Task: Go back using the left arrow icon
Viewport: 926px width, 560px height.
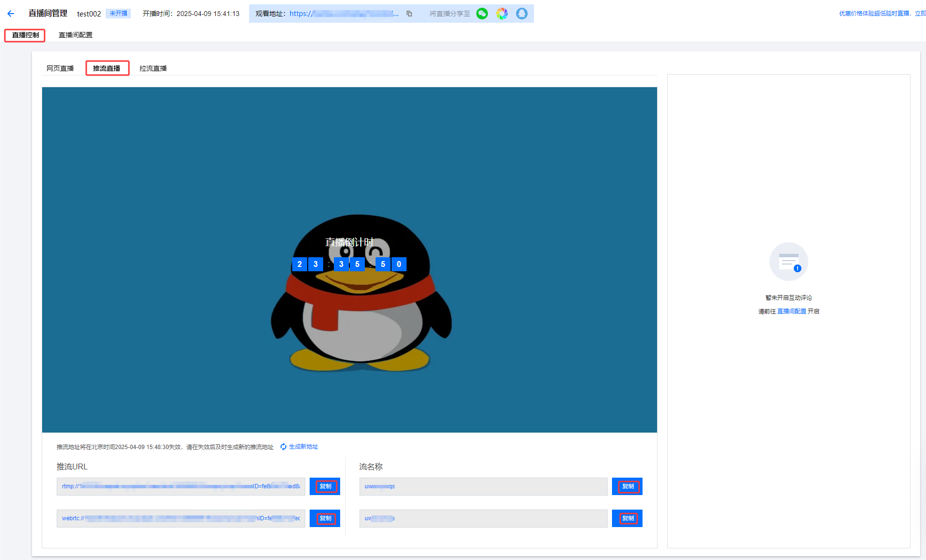Action: [11, 14]
